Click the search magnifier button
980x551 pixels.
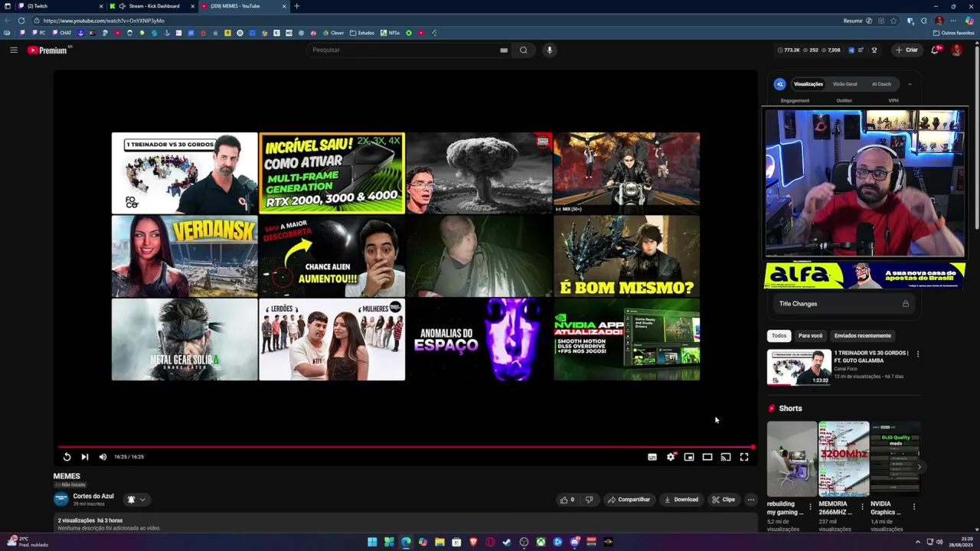tap(524, 50)
